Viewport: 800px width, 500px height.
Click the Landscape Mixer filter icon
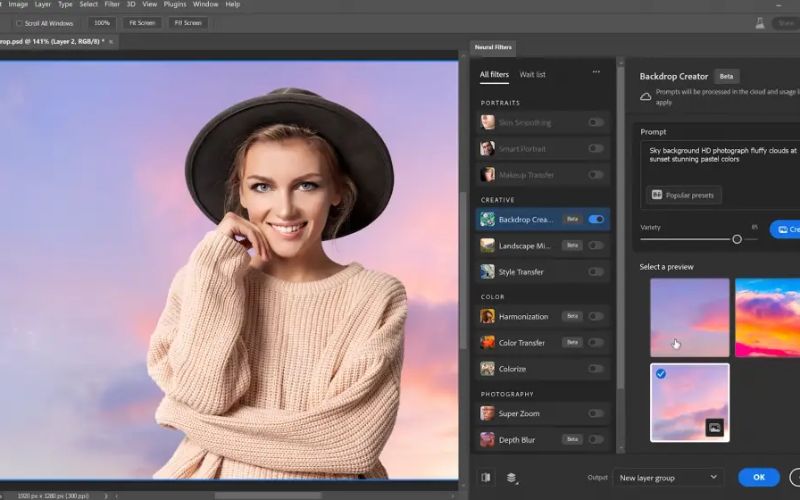point(487,245)
